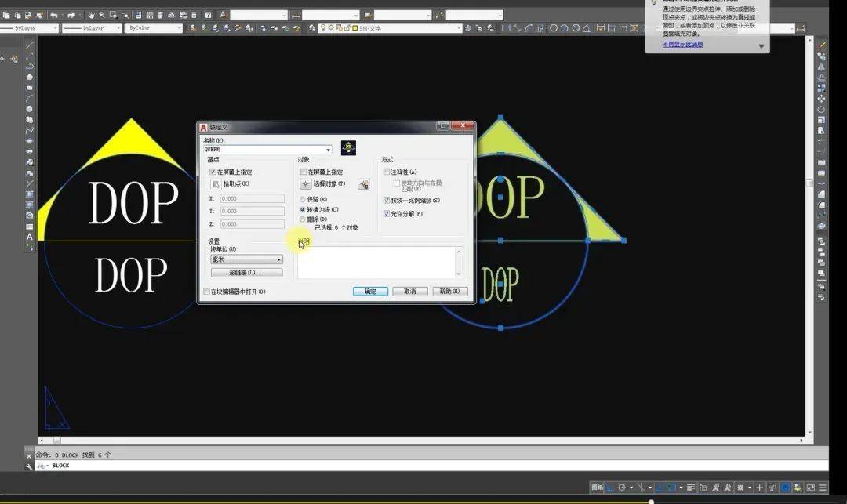Enable the Annotative (注释性) checkbox

(386, 172)
